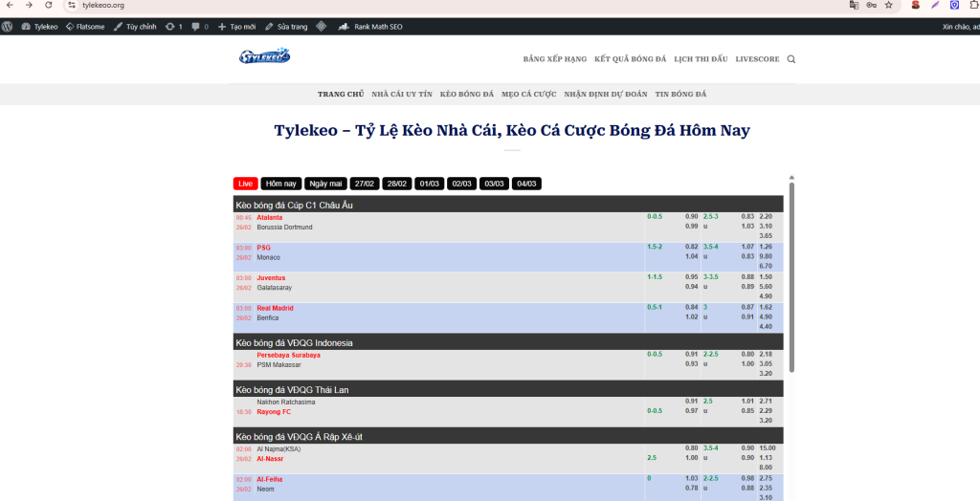This screenshot has width=980, height=501.
Task: Open site information icon beside the URL
Action: click(72, 5)
